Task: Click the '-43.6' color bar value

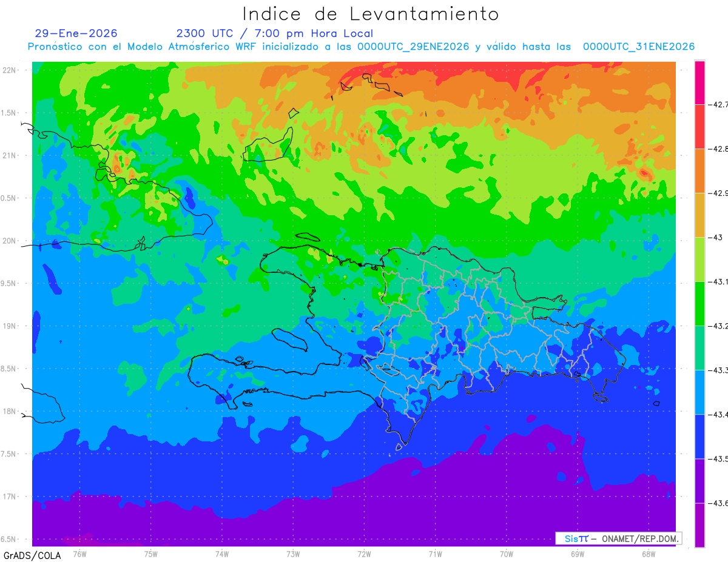Action: [x=718, y=503]
